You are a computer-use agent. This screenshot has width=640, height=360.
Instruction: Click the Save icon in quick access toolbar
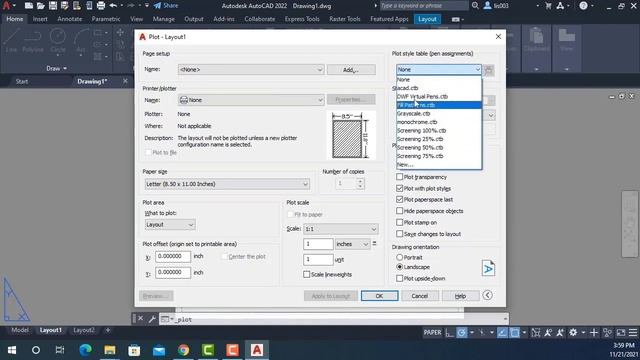(x=53, y=6)
